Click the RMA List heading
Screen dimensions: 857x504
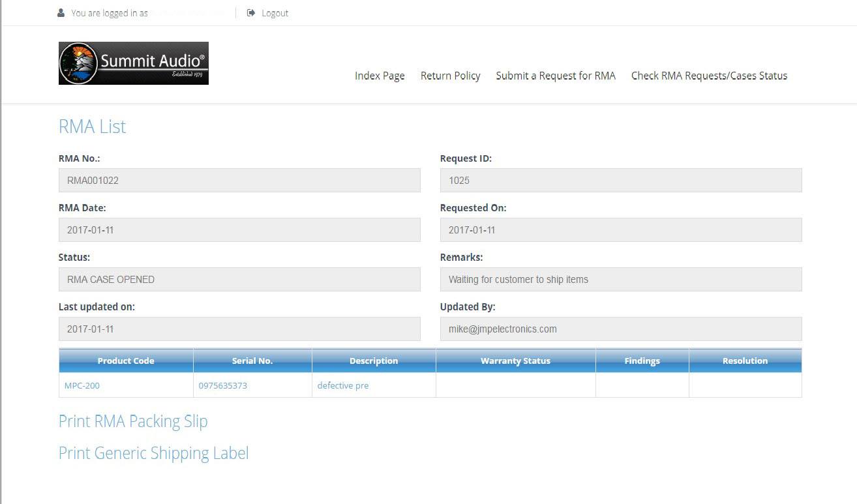pyautogui.click(x=92, y=126)
